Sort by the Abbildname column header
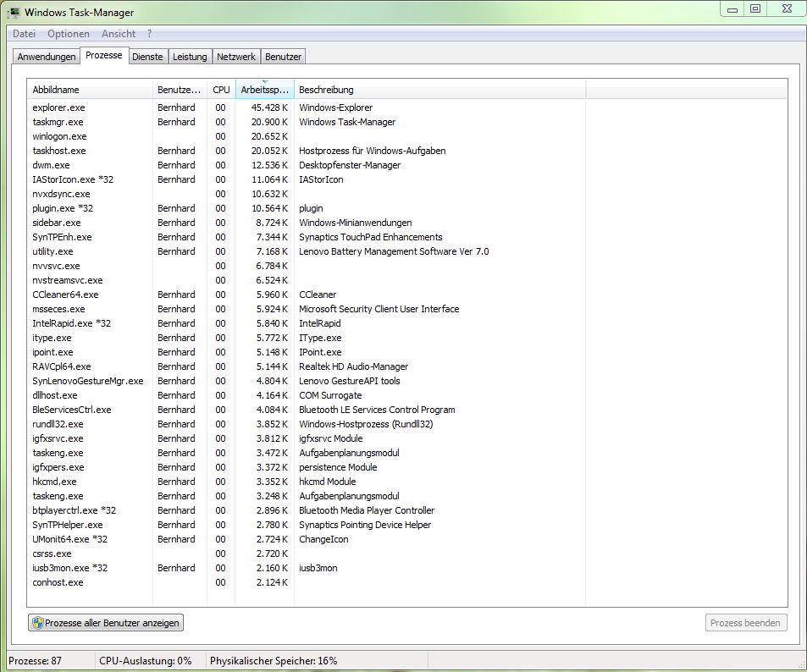 coord(91,90)
